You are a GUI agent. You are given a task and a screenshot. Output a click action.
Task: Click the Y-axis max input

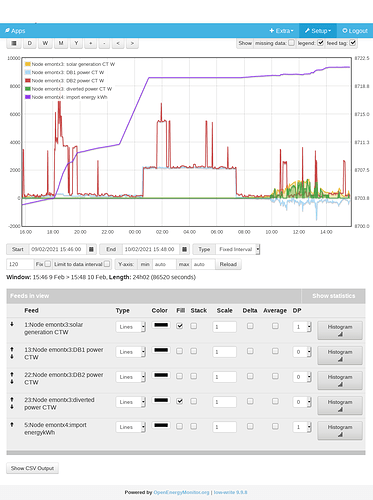203,264
